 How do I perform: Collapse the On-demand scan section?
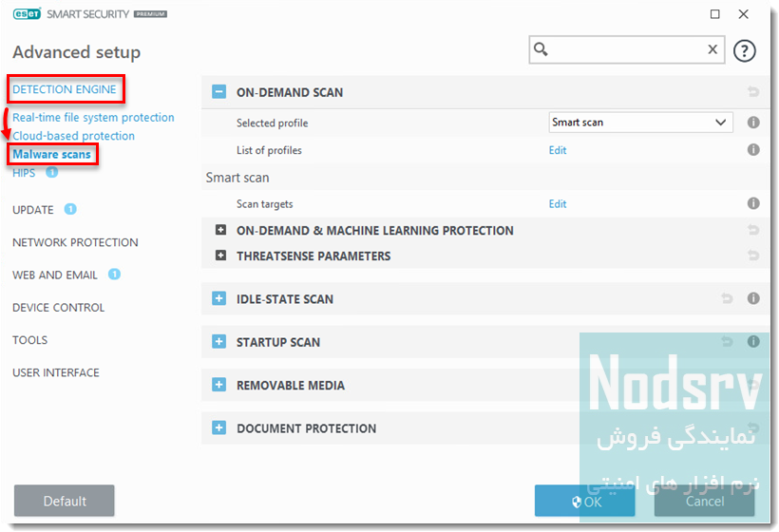tap(218, 91)
